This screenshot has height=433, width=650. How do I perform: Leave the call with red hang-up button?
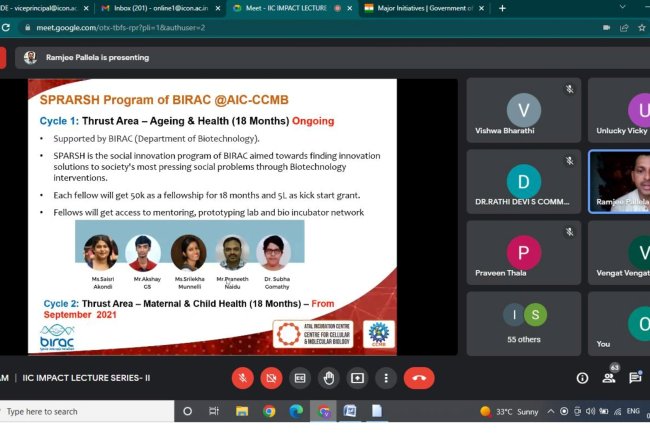[x=419, y=378]
